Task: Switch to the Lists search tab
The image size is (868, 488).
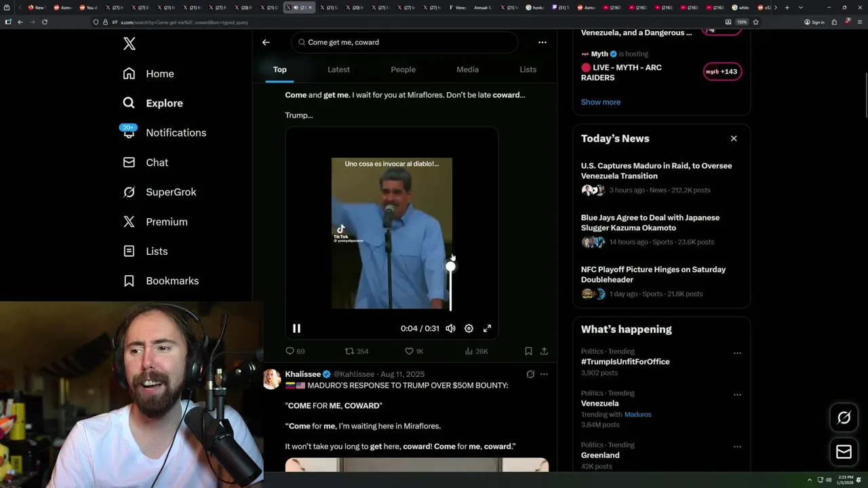Action: [x=528, y=69]
